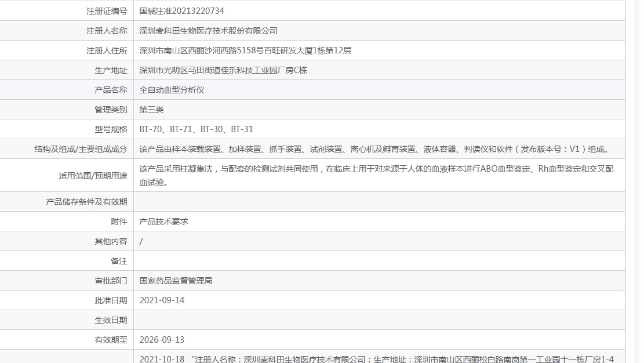Click the 产品名称 label
Screen dimensions: 644x363
(111, 90)
